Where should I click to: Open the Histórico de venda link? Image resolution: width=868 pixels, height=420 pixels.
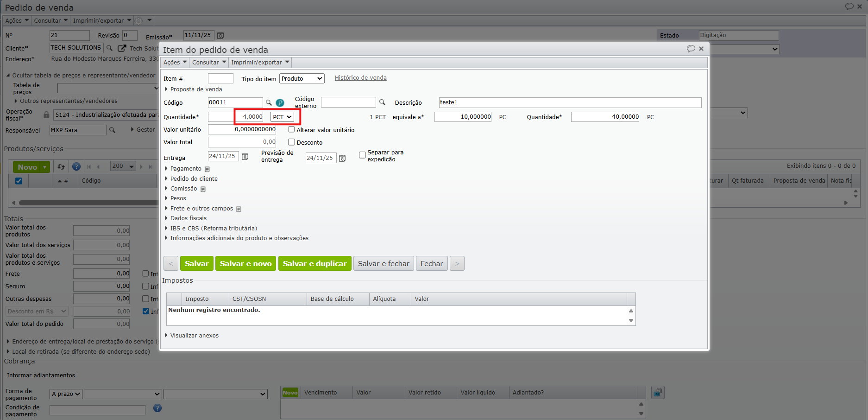(x=361, y=78)
